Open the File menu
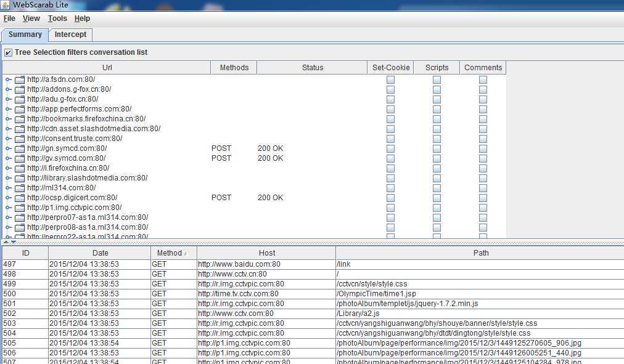 coord(9,18)
